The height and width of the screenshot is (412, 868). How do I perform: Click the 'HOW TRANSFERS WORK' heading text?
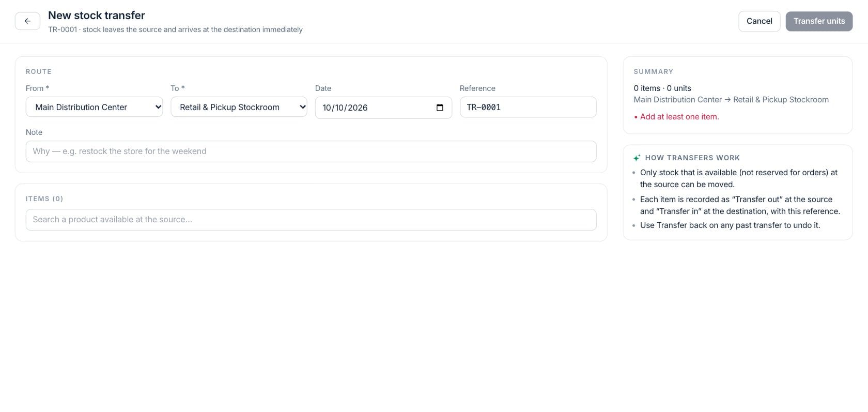(692, 158)
